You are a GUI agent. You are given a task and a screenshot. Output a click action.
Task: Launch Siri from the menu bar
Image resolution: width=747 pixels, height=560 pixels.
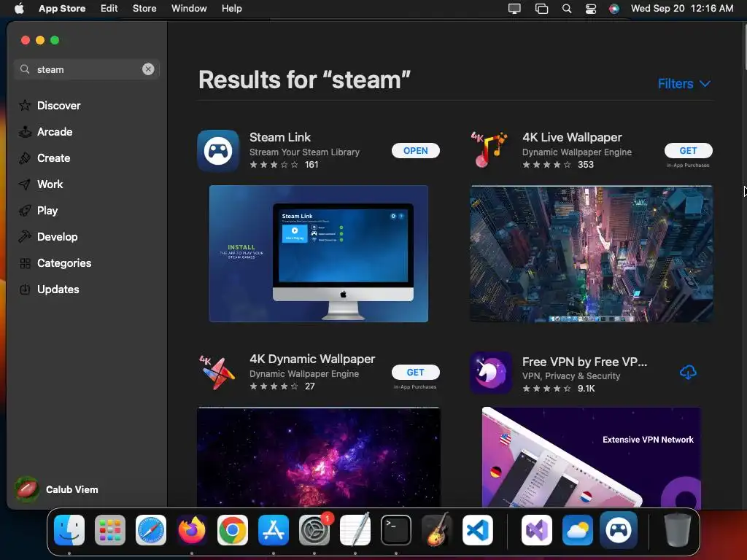pos(614,8)
